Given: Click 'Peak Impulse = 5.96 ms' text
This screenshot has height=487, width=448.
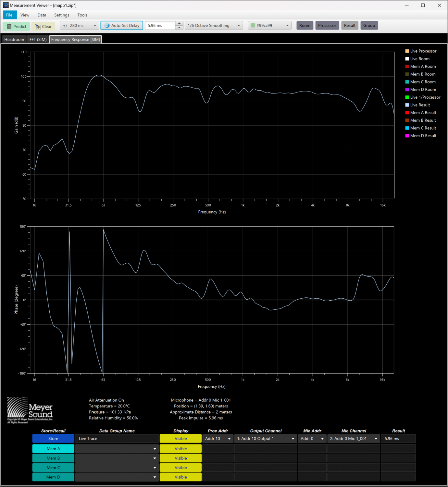Looking at the screenshot, I should pos(201,418).
